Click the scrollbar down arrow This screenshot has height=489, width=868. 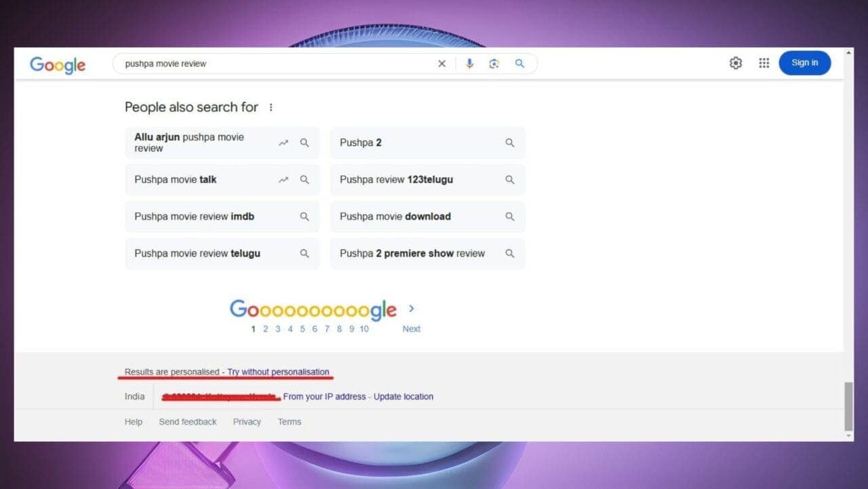(x=848, y=436)
